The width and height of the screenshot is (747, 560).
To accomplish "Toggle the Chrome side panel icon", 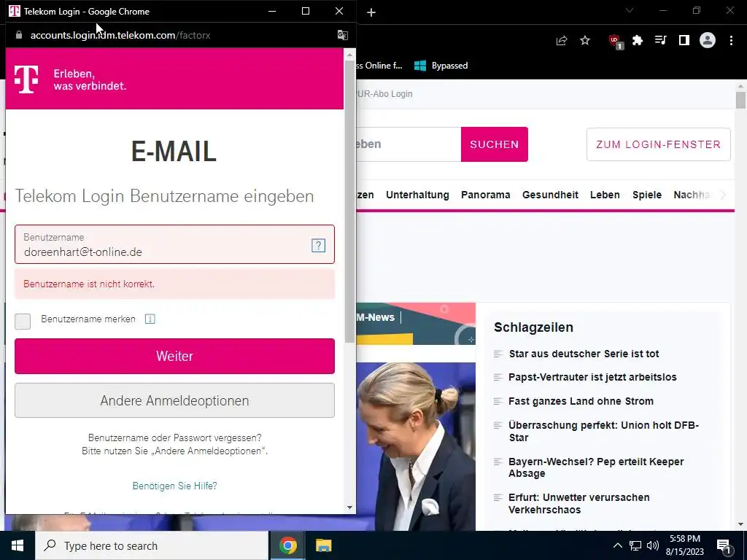I will click(684, 41).
